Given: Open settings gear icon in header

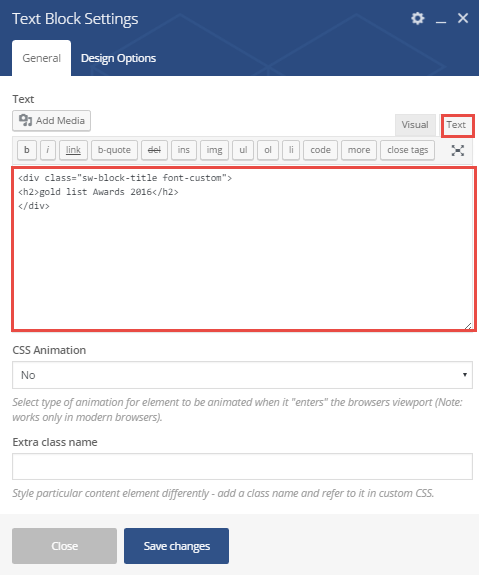Looking at the screenshot, I should pyautogui.click(x=417, y=18).
